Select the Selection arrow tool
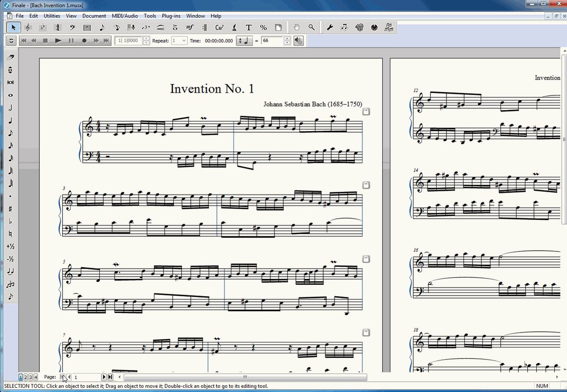This screenshot has height=392, width=567. tap(13, 27)
